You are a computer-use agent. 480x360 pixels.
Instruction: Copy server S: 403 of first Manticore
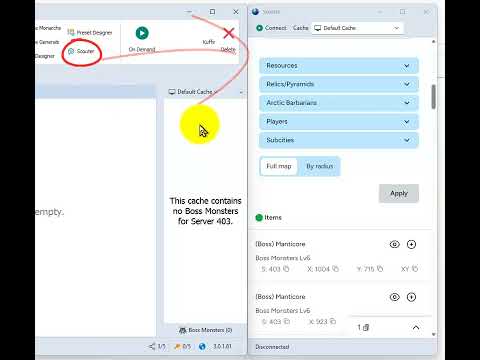[286, 269]
